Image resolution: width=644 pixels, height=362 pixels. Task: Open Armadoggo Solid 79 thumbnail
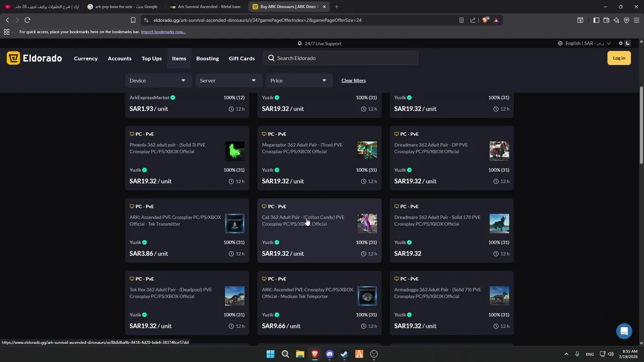click(x=499, y=296)
